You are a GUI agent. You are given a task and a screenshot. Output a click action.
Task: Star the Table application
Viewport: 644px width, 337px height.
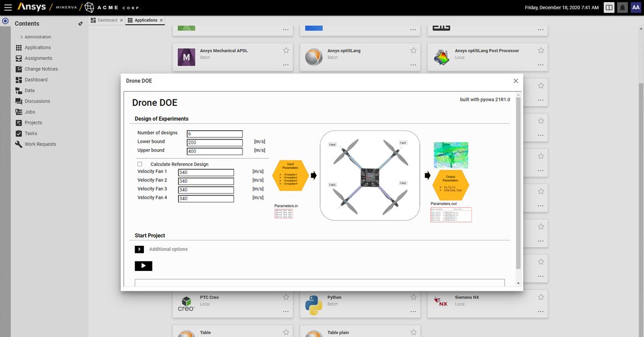(286, 332)
